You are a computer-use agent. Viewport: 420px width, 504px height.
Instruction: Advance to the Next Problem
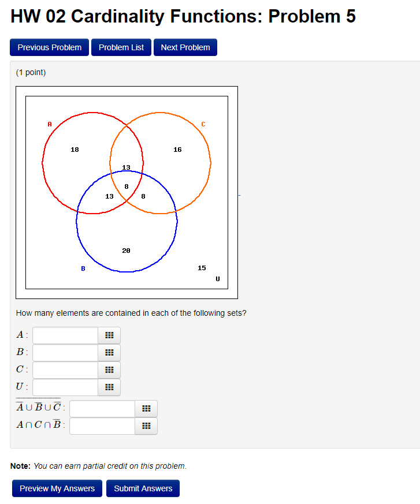click(185, 47)
